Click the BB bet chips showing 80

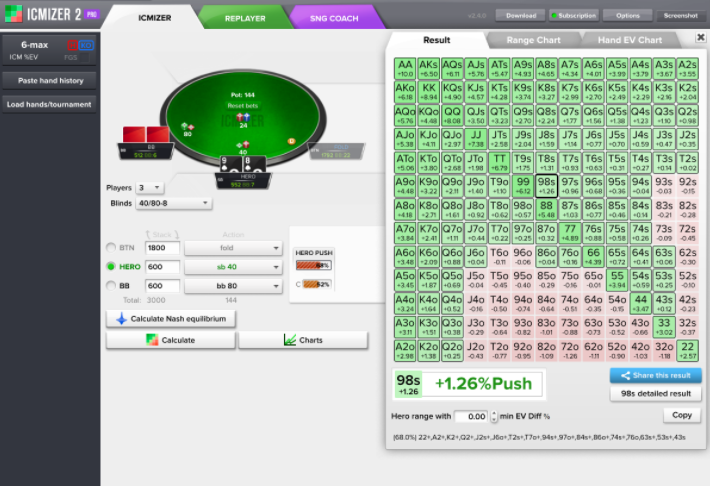[x=187, y=127]
